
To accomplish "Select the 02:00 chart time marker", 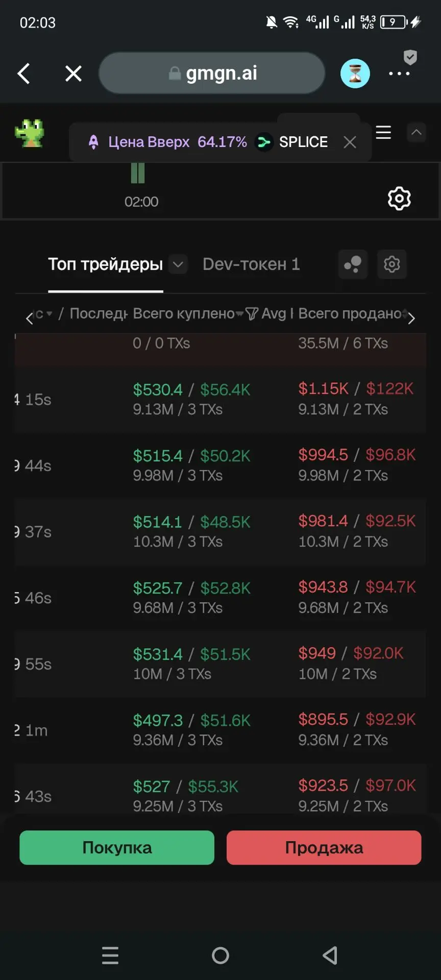I will (141, 202).
